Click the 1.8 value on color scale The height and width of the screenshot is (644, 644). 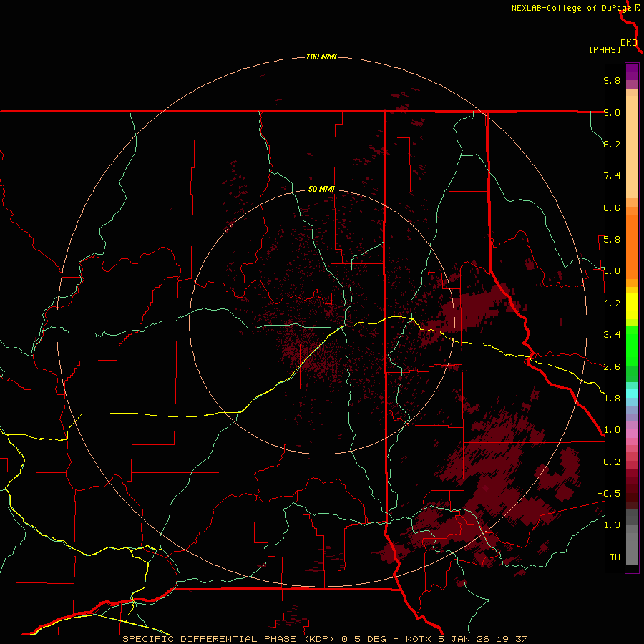612,399
